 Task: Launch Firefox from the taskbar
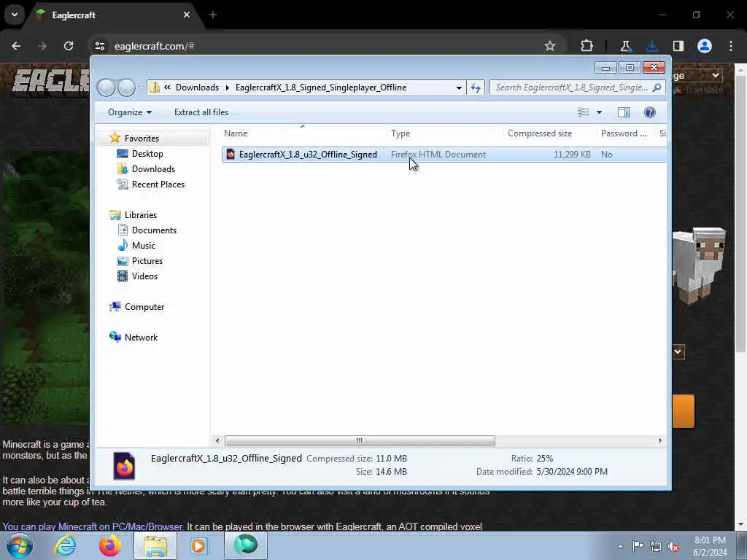[x=110, y=545]
